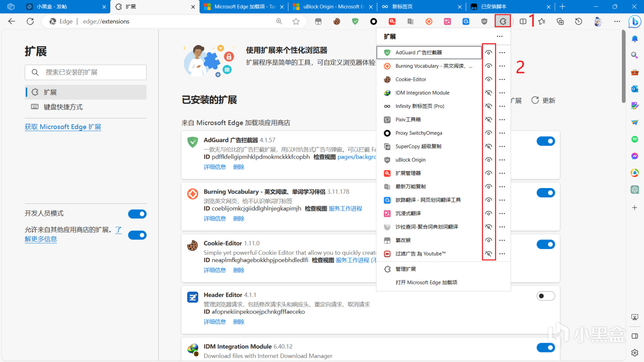The width and height of the screenshot is (644, 362).
Task: Switch to the 小黑盒 - 发帖 tab
Action: [66, 7]
